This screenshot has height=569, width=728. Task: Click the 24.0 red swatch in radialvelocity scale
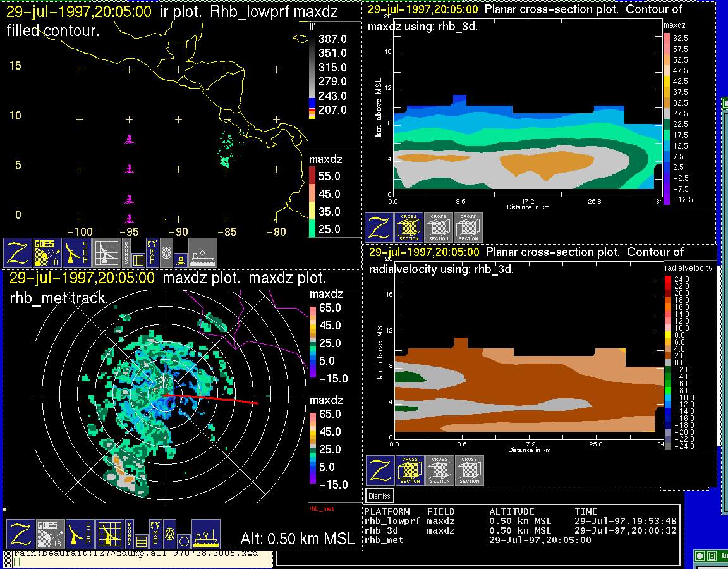point(669,279)
